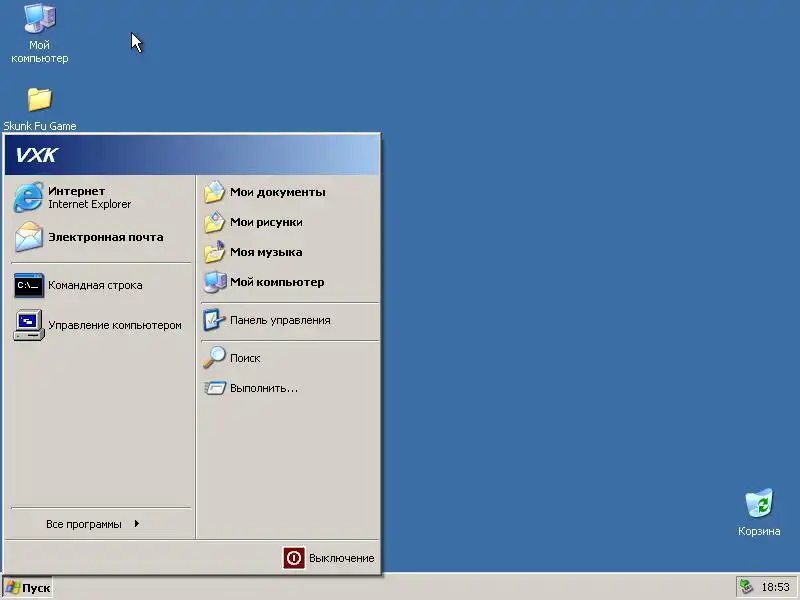Choose the Мои рисунки label
The height and width of the screenshot is (600, 800).
(266, 222)
